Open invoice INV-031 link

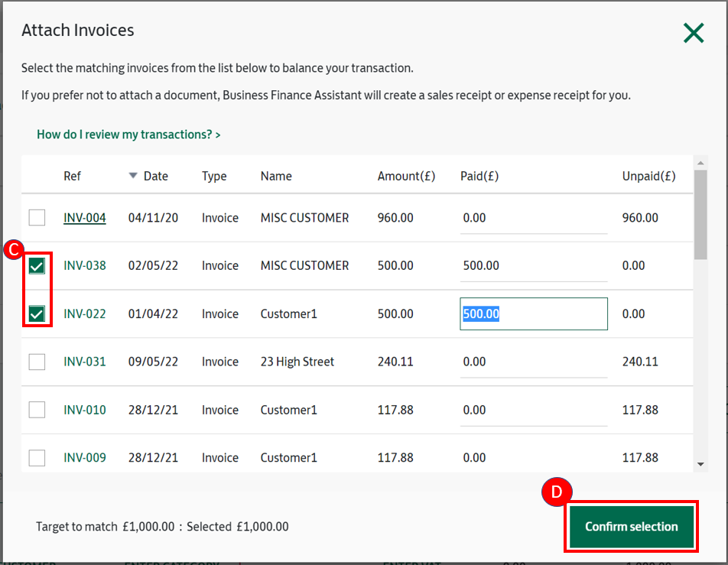point(84,362)
